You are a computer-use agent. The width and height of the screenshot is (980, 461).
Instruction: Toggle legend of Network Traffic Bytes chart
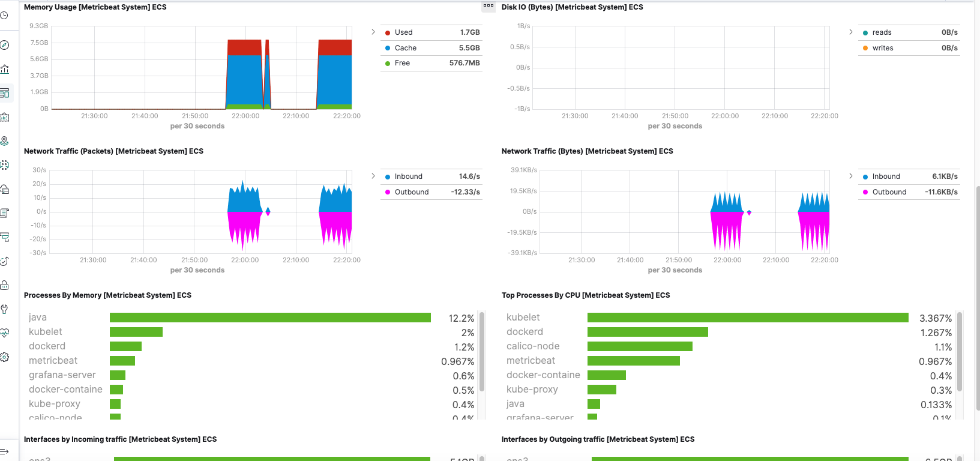click(x=850, y=176)
